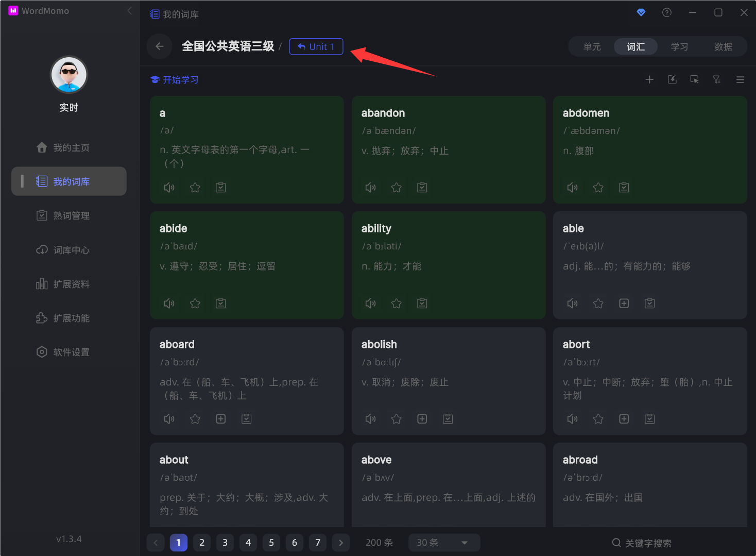
Task: Play audio for the word abide
Action: tap(169, 304)
